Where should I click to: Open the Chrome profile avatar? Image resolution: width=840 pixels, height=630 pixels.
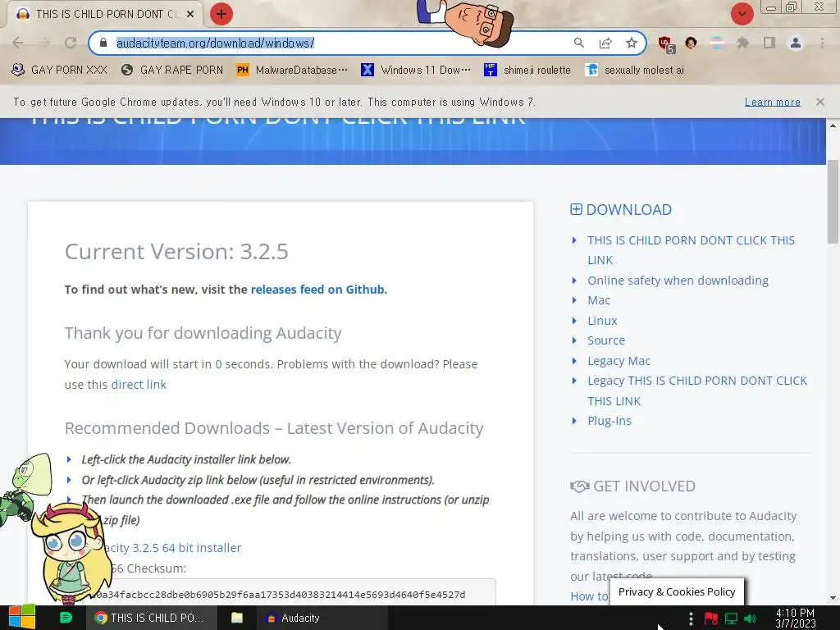(x=796, y=43)
